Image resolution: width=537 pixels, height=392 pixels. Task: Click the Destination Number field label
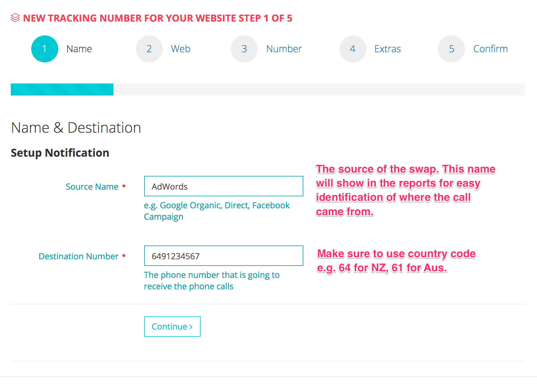click(x=78, y=256)
